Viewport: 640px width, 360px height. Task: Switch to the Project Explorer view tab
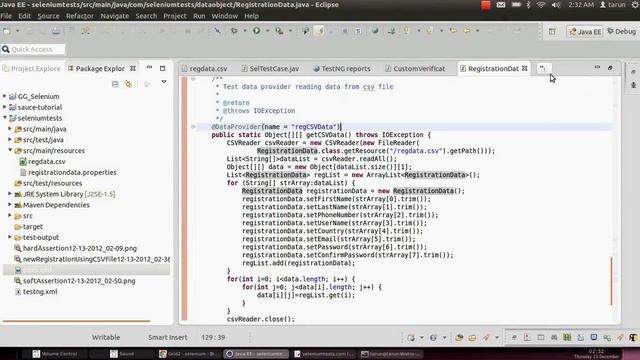click(32, 69)
